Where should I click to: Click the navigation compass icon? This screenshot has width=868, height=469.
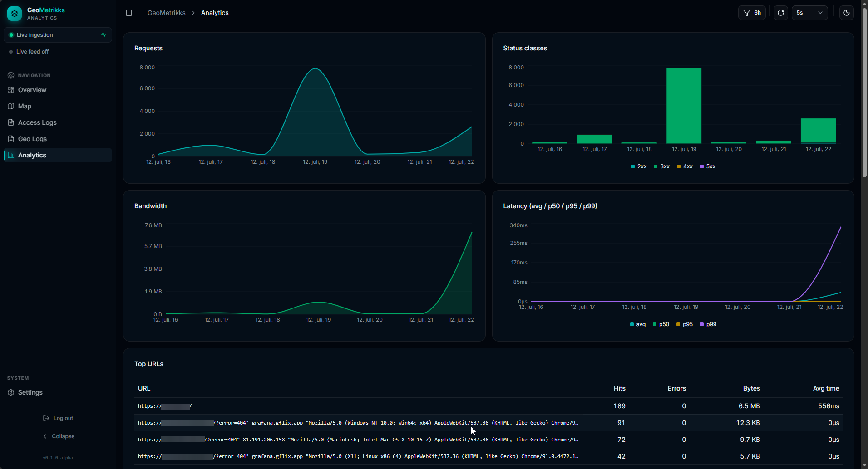coord(11,75)
